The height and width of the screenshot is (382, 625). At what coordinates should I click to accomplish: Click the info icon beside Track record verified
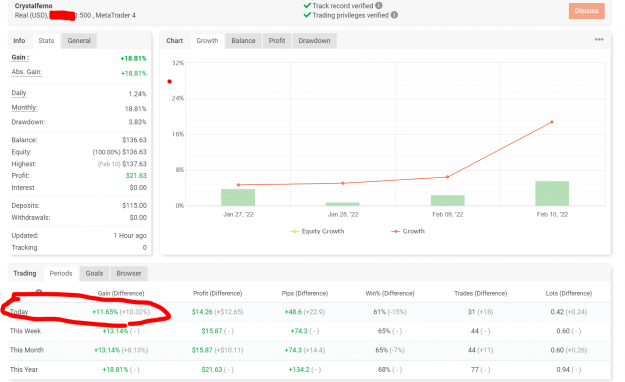pos(379,6)
